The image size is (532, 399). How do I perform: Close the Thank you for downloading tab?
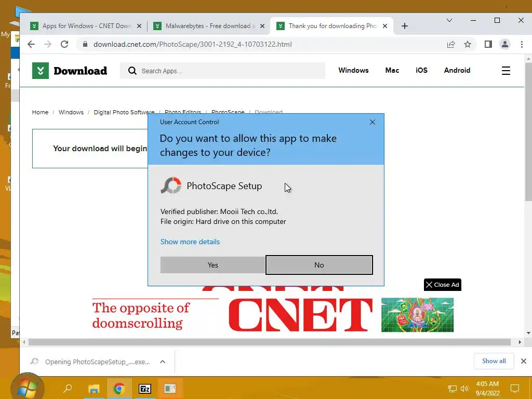(x=385, y=26)
